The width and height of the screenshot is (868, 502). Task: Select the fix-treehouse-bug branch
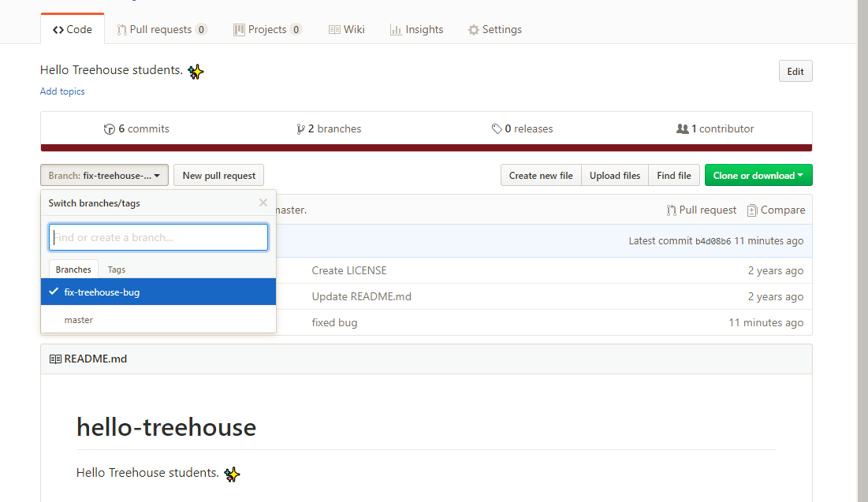click(158, 292)
